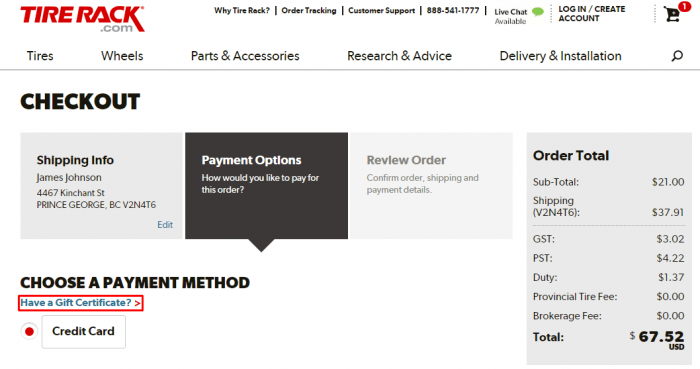Click the Why Tire Rack? link
The width and height of the screenshot is (700, 369).
point(242,10)
